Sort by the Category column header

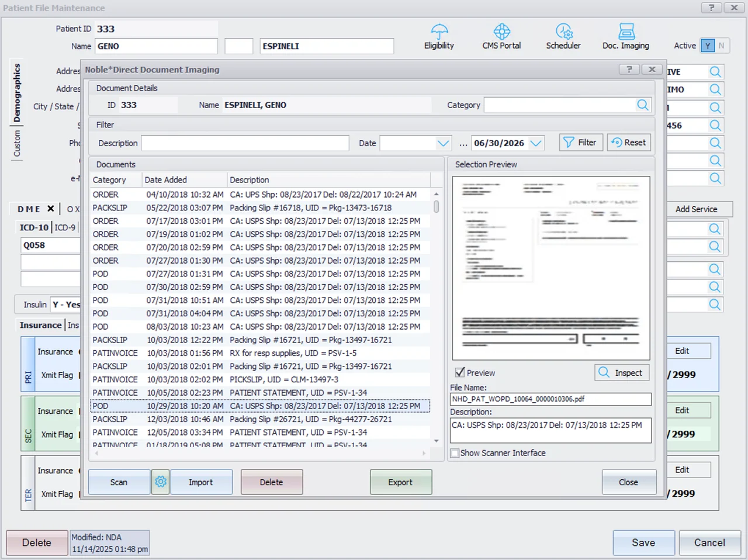(116, 180)
